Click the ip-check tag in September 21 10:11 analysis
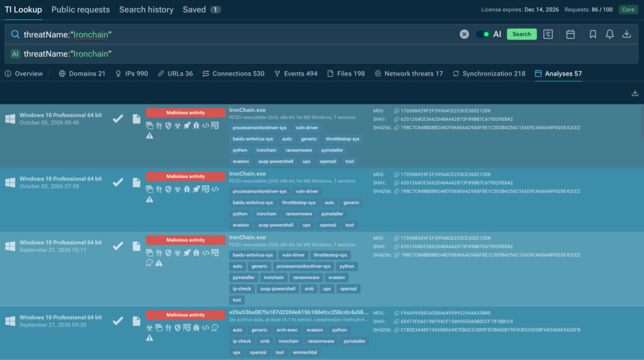This screenshot has height=360, width=644. pos(242,289)
